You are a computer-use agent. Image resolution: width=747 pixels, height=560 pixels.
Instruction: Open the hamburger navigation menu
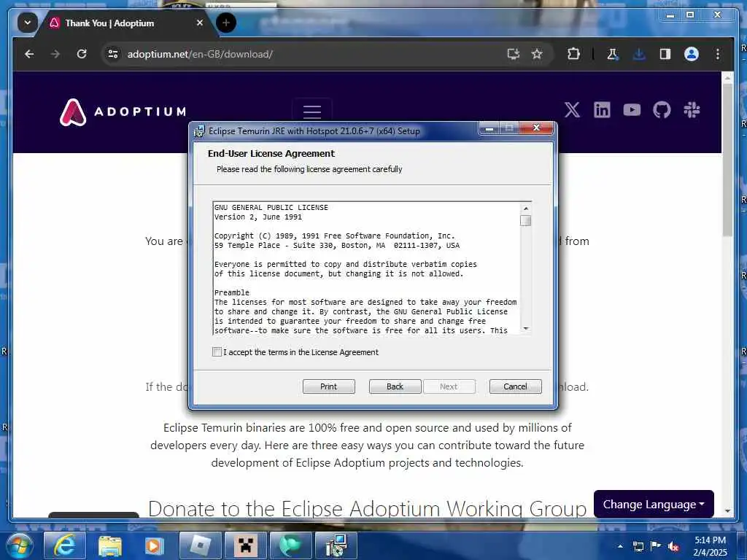312,112
